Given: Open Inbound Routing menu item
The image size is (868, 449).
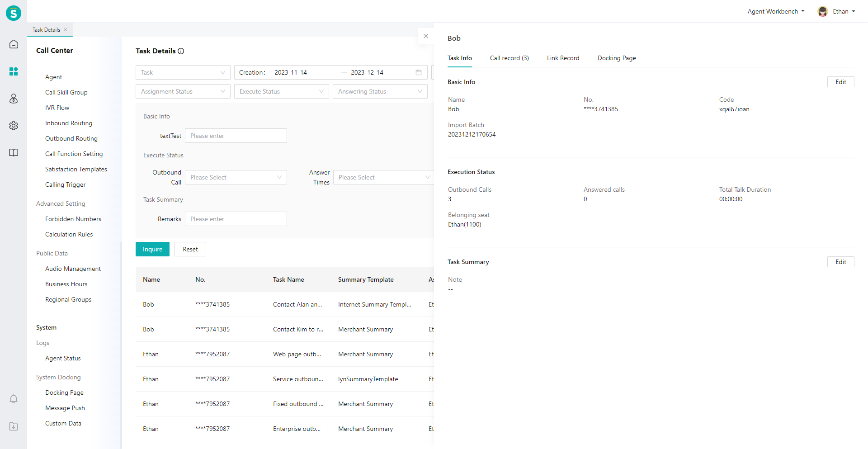Looking at the screenshot, I should (69, 123).
